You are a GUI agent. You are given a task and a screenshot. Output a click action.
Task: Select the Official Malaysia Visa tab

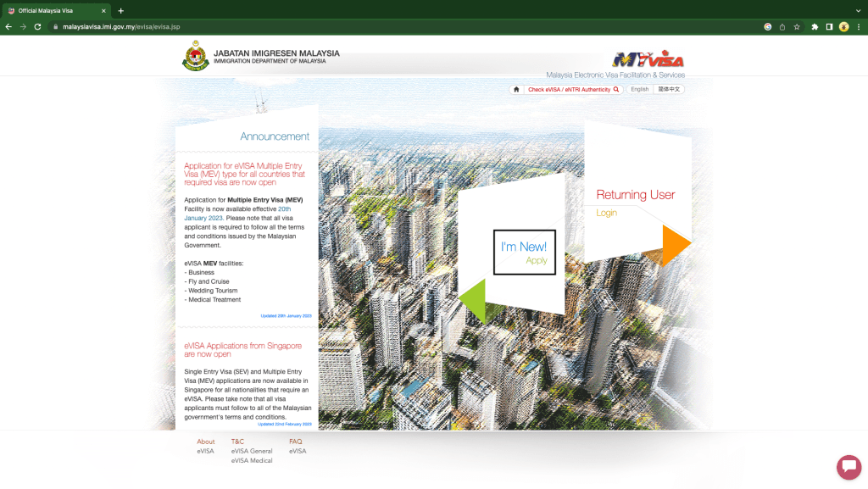click(x=55, y=10)
